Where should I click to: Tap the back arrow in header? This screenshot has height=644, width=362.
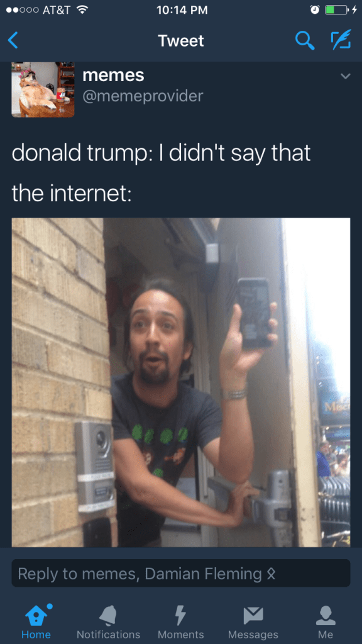click(13, 40)
